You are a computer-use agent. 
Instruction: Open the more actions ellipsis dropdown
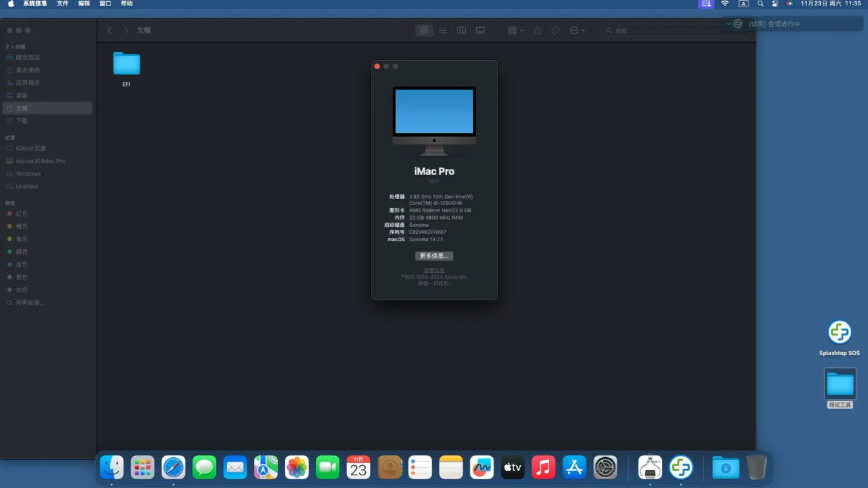[577, 30]
